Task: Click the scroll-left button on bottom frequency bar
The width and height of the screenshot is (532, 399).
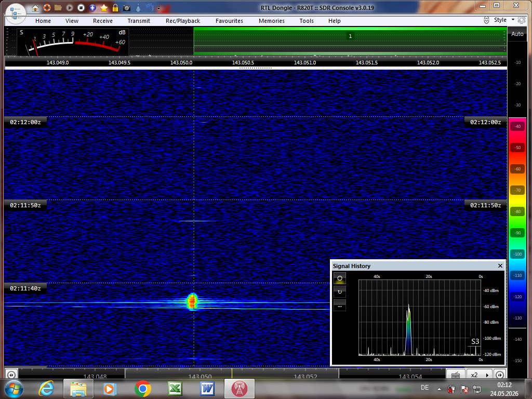Action: [11, 375]
